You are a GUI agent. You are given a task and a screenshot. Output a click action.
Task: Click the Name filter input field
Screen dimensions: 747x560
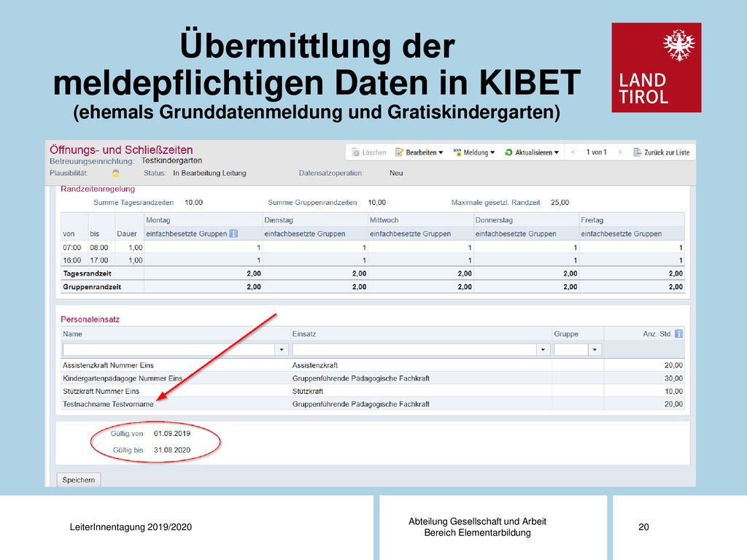point(169,349)
